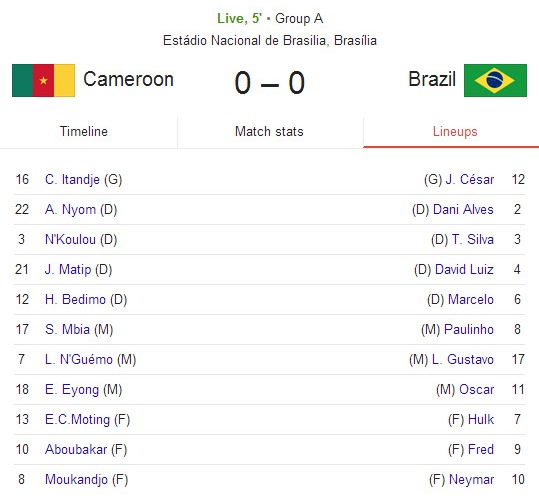This screenshot has height=498, width=539.
Task: Click the Cameroon flag icon
Action: click(x=43, y=80)
